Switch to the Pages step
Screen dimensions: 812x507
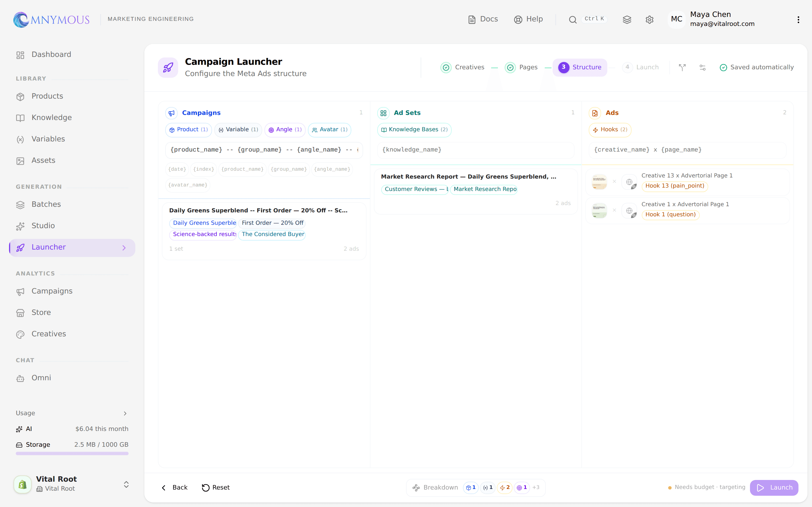(521, 67)
